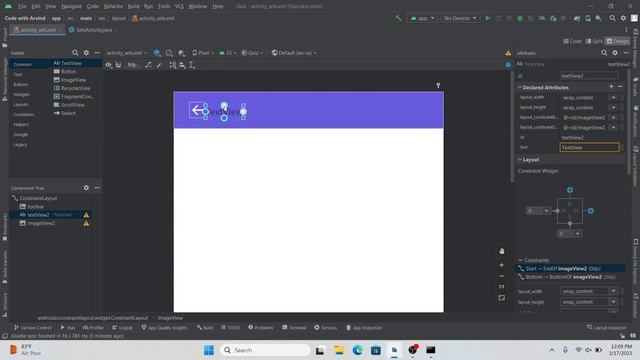The image size is (640, 360).
Task: Select the pan hand tool
Action: [502, 251]
